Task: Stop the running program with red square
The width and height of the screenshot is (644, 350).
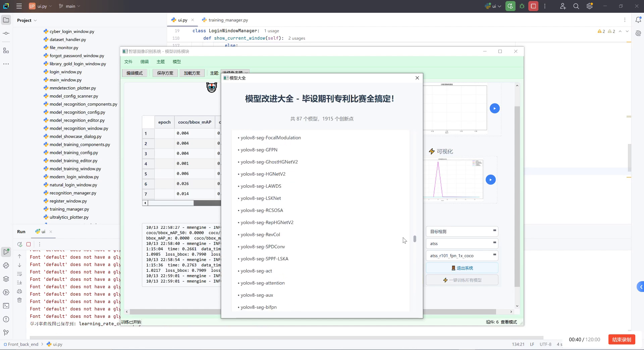Action: pyautogui.click(x=533, y=6)
